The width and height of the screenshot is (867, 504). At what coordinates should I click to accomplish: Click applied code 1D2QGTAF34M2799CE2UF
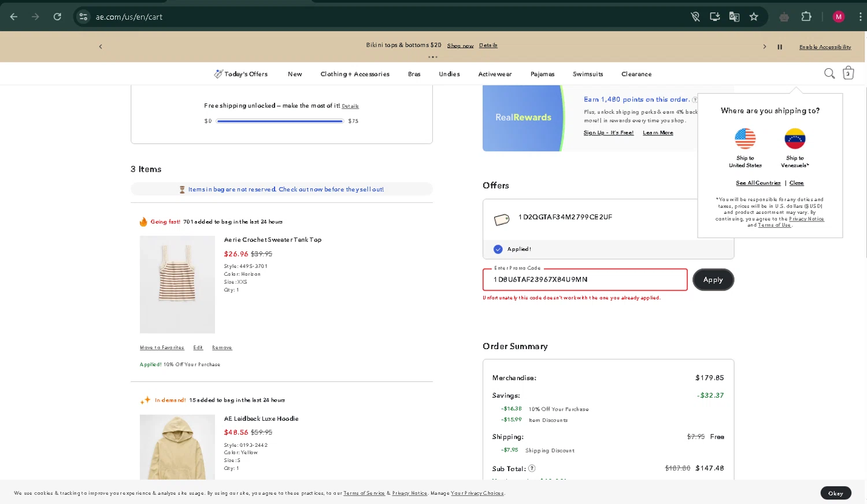565,217
